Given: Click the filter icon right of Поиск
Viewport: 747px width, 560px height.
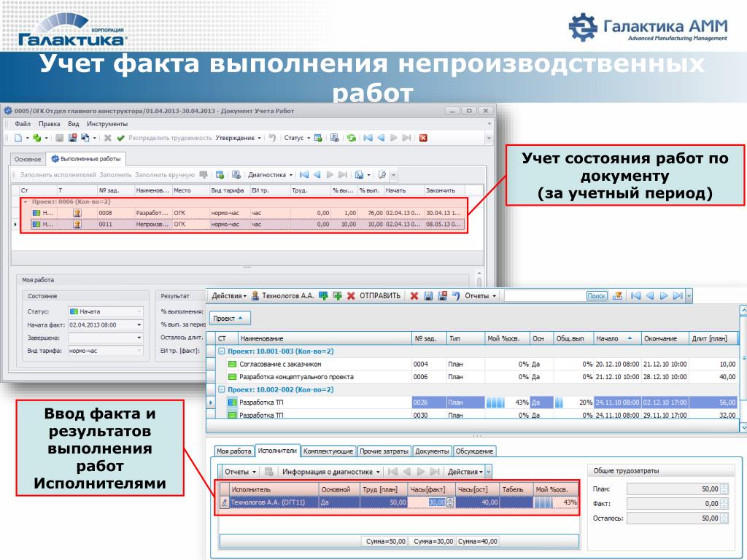Looking at the screenshot, I should 617,296.
